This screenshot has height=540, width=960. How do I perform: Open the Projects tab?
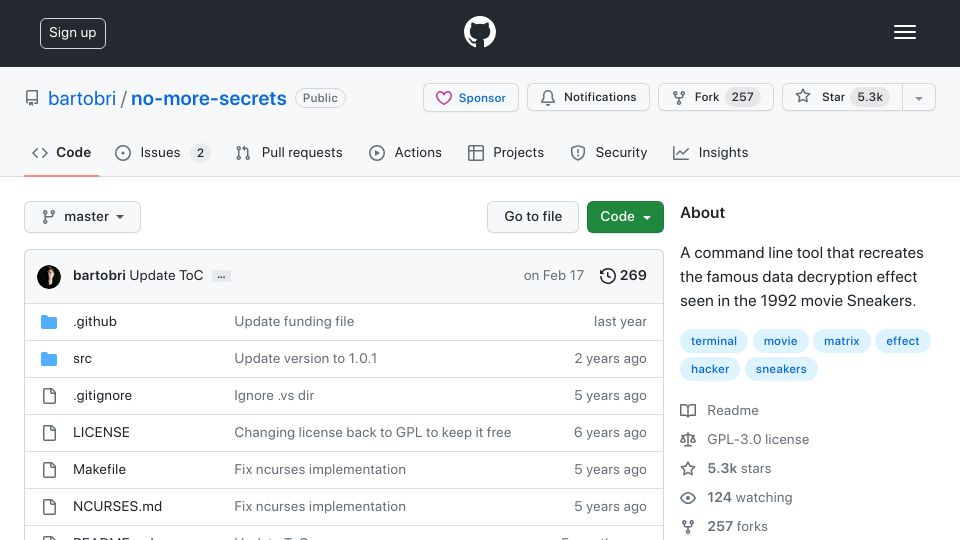coord(506,152)
